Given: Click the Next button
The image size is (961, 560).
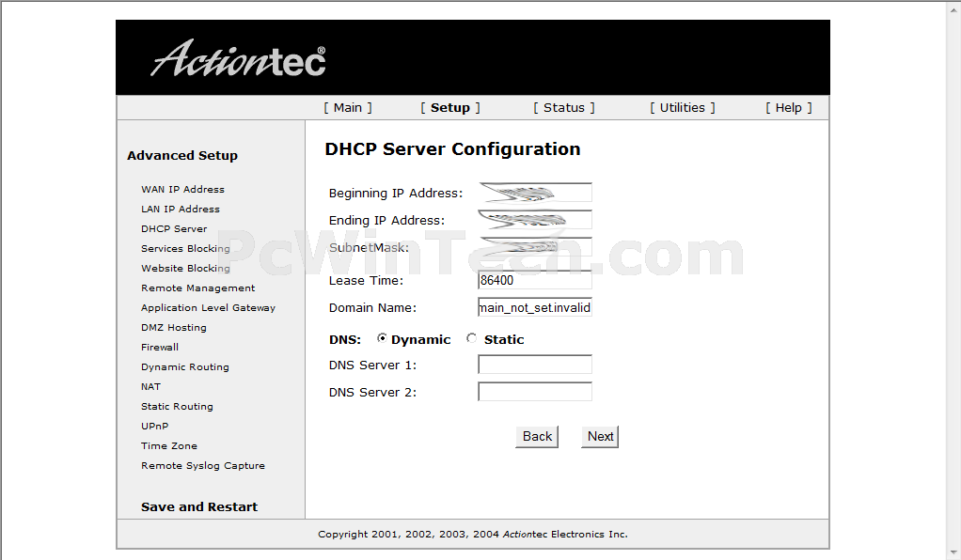Looking at the screenshot, I should (600, 437).
